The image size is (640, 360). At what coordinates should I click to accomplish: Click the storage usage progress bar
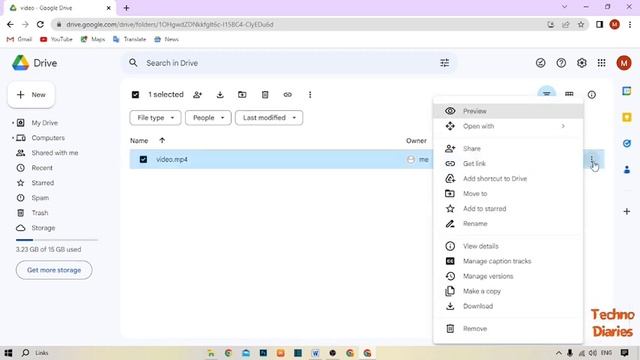point(57,240)
